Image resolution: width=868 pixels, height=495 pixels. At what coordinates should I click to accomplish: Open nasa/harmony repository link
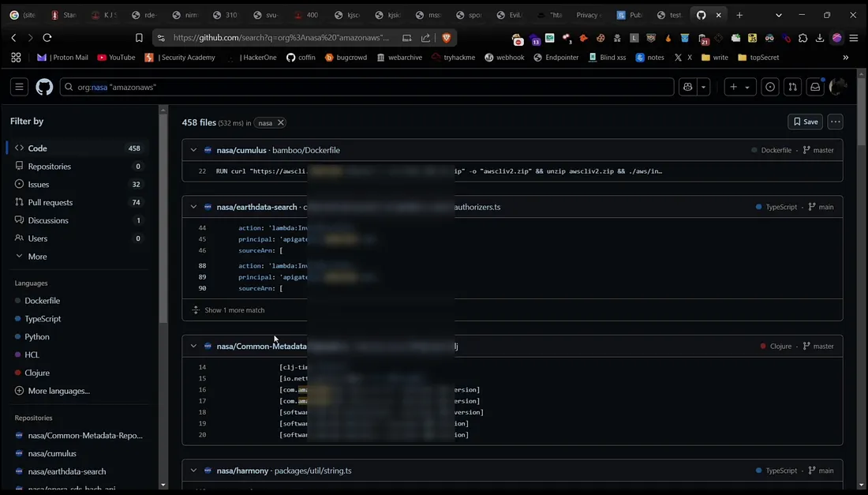pyautogui.click(x=242, y=471)
